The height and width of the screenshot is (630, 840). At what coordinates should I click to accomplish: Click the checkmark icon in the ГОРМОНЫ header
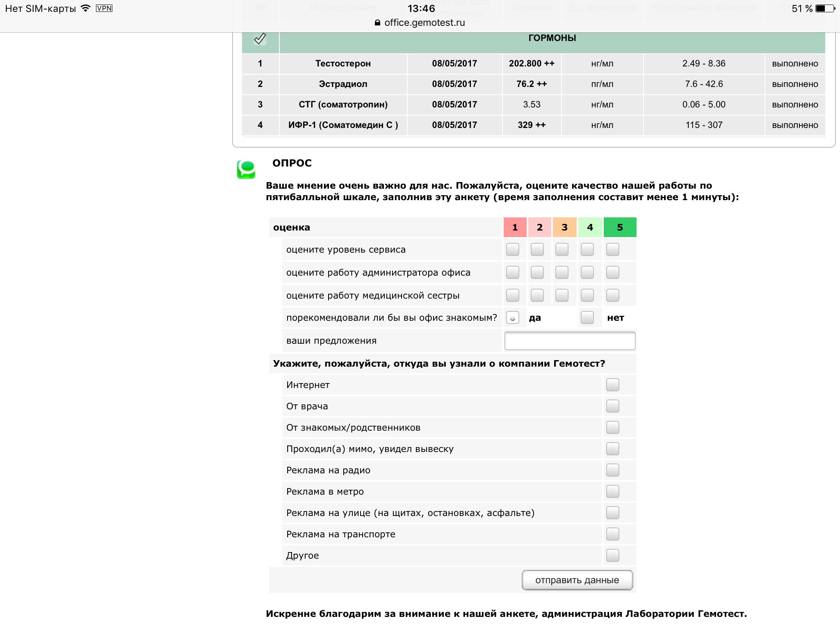[x=259, y=39]
